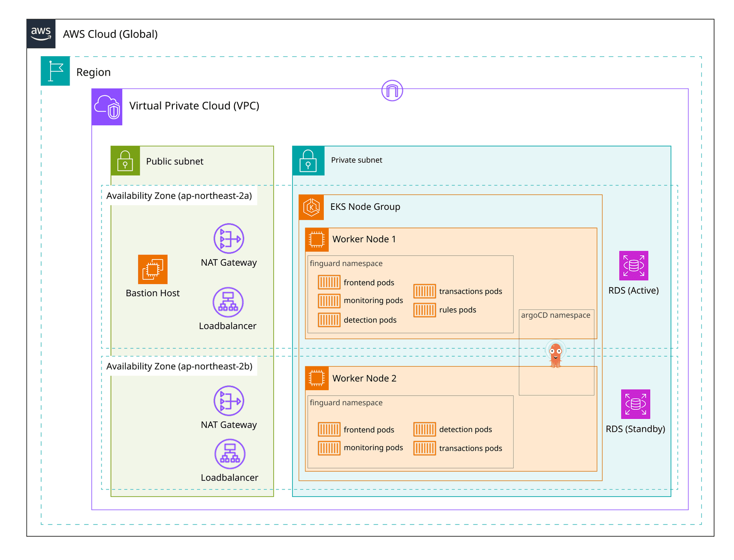Click the Availability Zone (ap-northeast-2b) label
Image resolution: width=734 pixels, height=560 pixels.
[x=179, y=366]
